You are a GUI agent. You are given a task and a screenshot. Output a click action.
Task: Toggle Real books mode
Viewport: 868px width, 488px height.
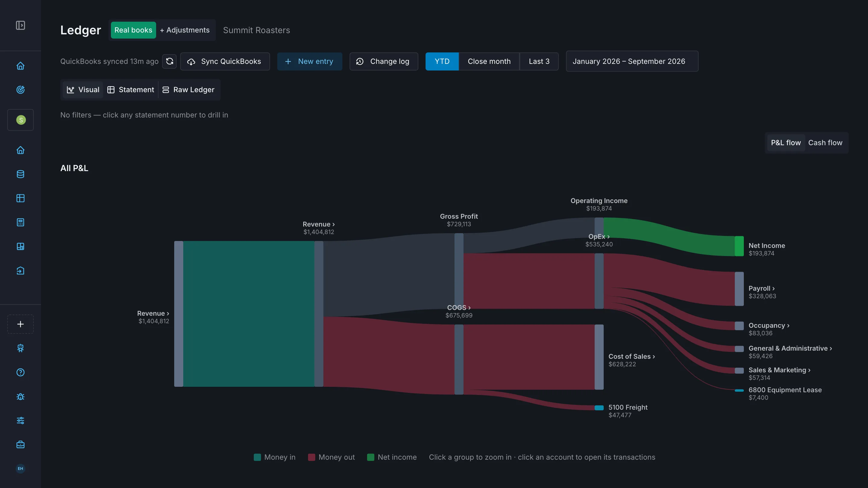pyautogui.click(x=134, y=30)
